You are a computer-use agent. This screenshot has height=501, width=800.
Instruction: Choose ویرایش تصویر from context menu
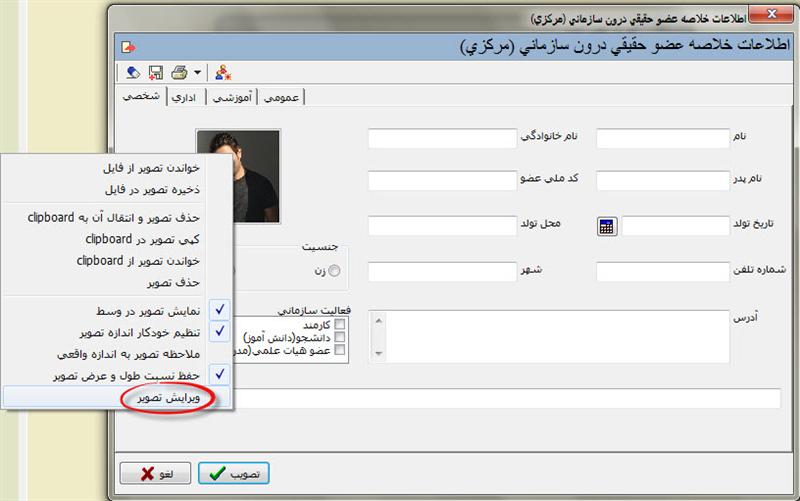[172, 397]
